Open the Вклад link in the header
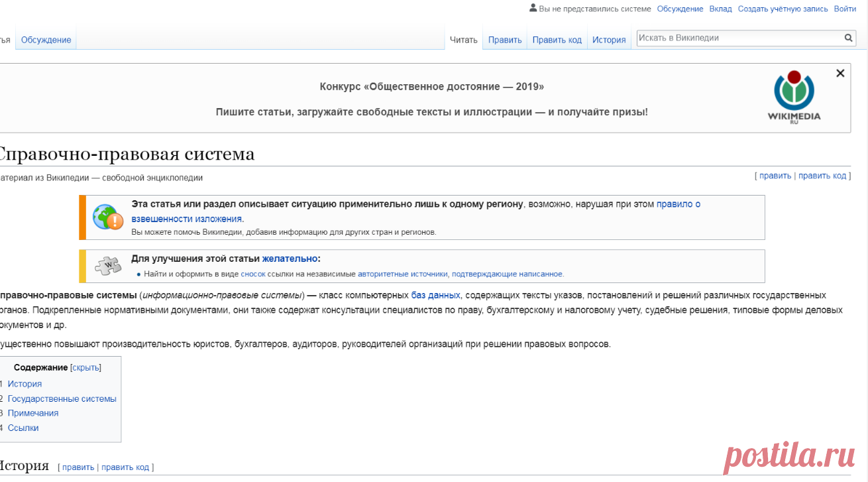Image resolution: width=868 pixels, height=482 pixels. 720,9
